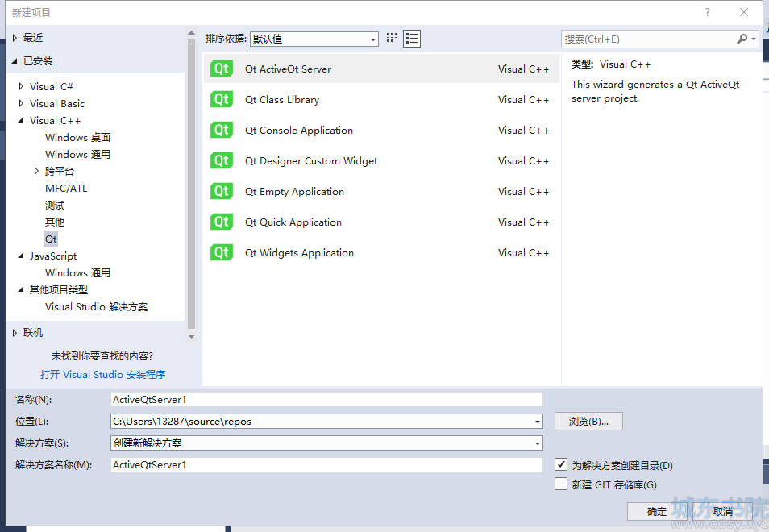Select Qt Console Application template name
The image size is (769, 532).
pos(299,131)
